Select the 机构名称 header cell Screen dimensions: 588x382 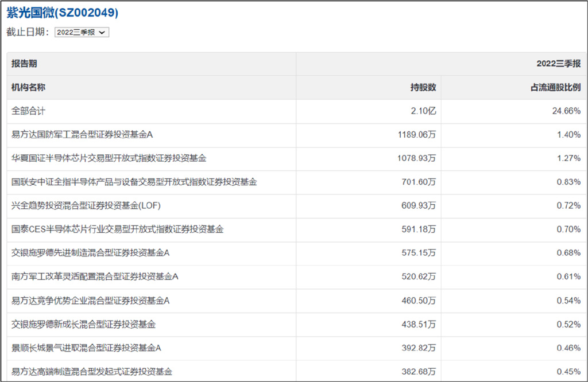click(x=25, y=88)
